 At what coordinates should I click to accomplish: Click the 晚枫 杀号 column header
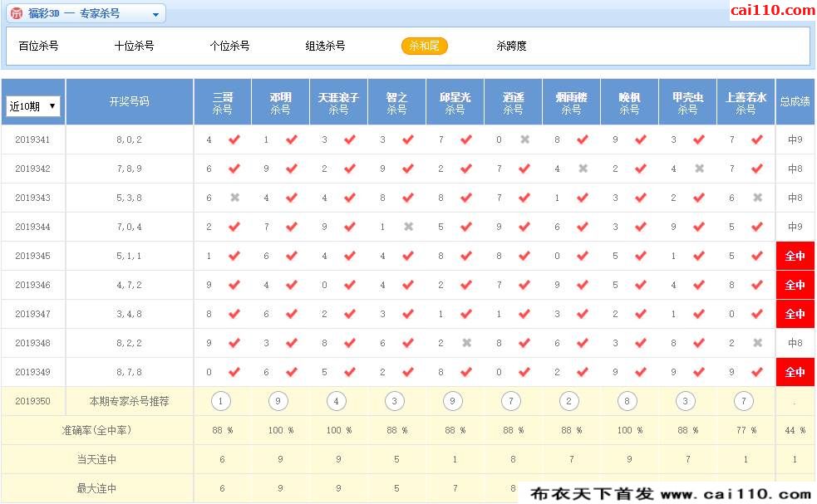tap(629, 102)
